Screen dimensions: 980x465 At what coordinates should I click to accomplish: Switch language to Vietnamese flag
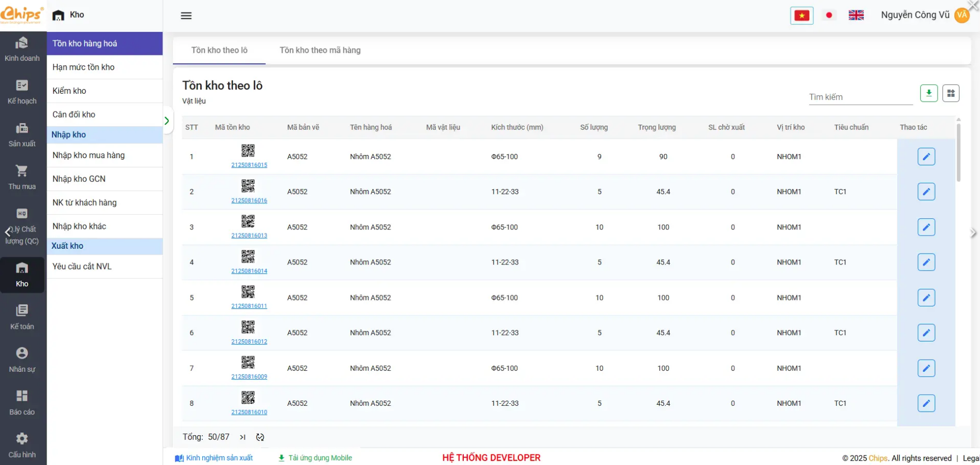802,16
